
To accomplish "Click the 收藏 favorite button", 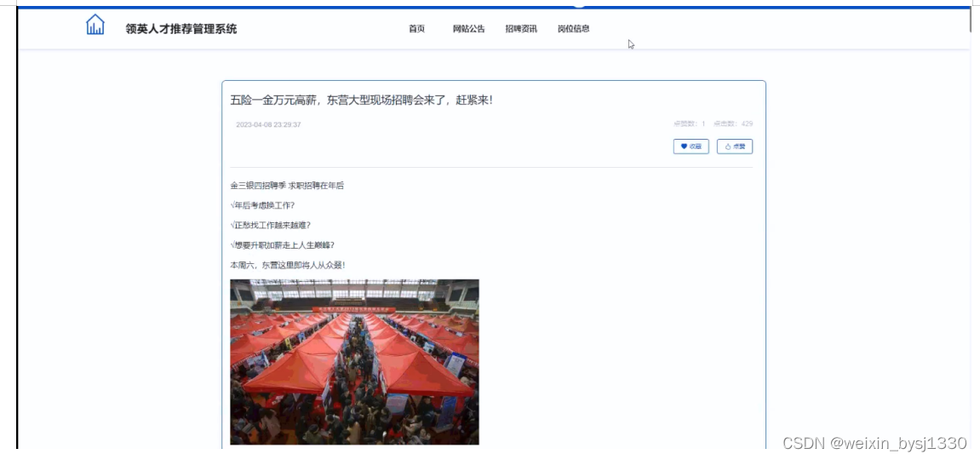I will 691,147.
